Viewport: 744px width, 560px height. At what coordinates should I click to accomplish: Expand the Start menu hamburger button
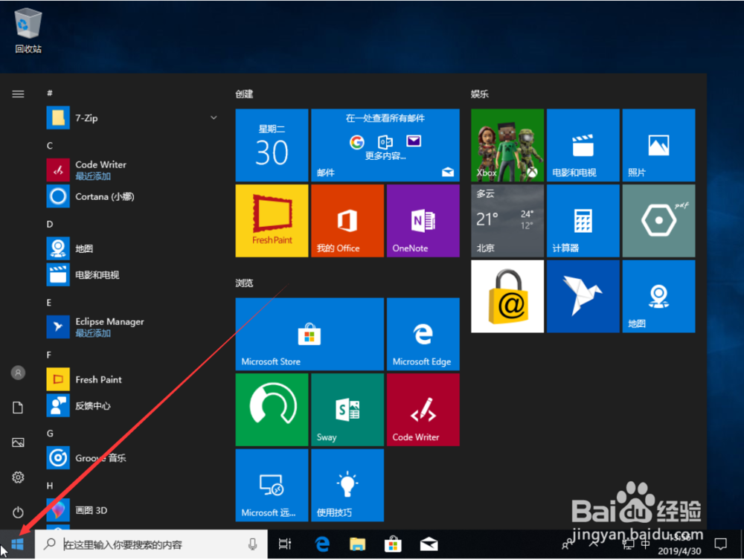(18, 94)
